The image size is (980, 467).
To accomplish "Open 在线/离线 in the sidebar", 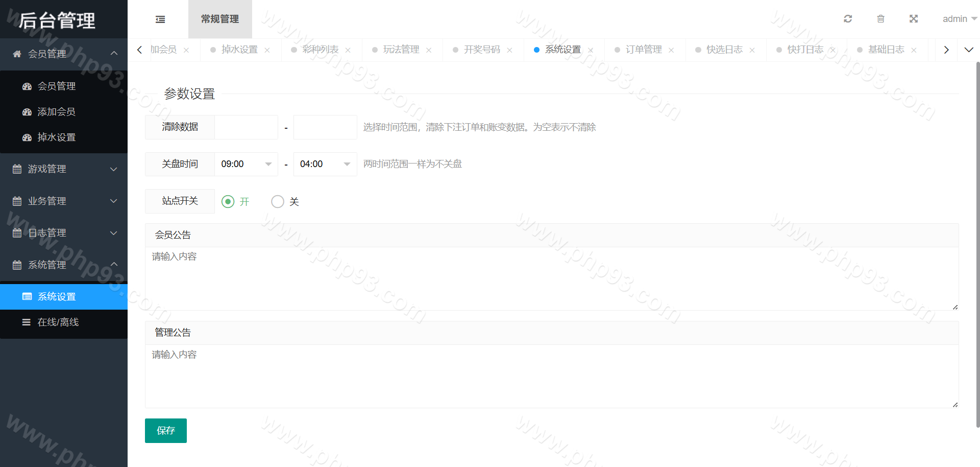I will [x=58, y=322].
